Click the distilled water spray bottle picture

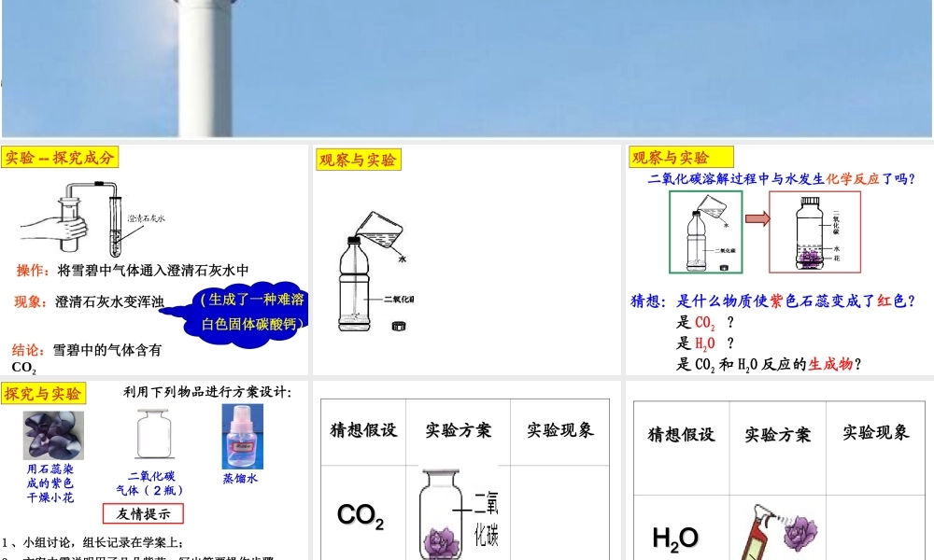click(243, 437)
